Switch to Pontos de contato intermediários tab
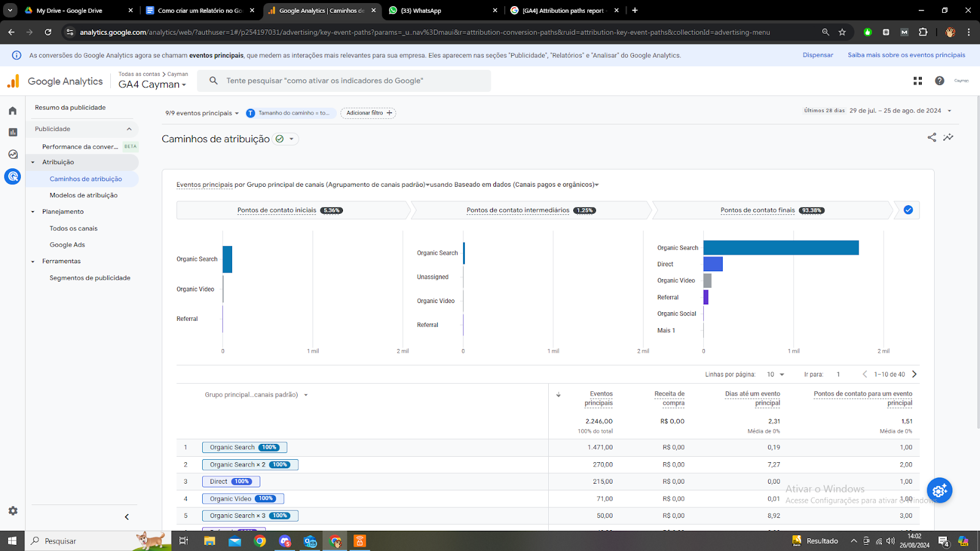The width and height of the screenshot is (980, 551). click(x=518, y=210)
